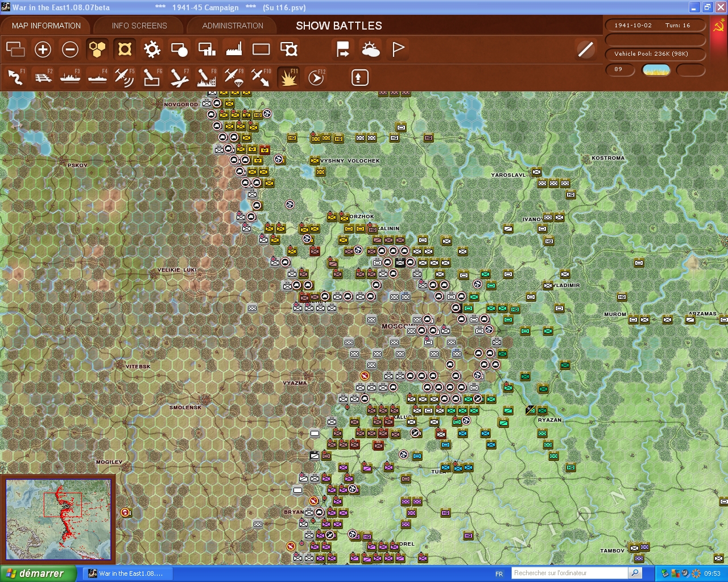Click the taskbar search magnifier button

(x=635, y=573)
